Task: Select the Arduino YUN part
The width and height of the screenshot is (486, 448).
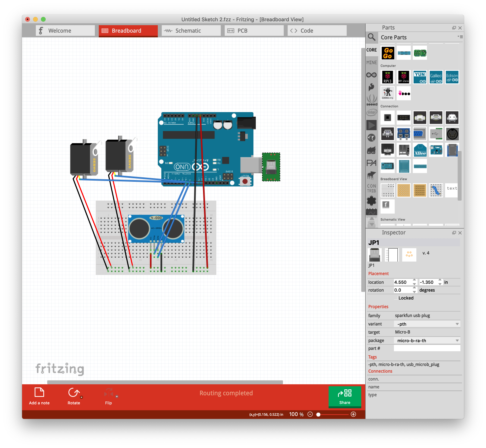Action: click(420, 77)
